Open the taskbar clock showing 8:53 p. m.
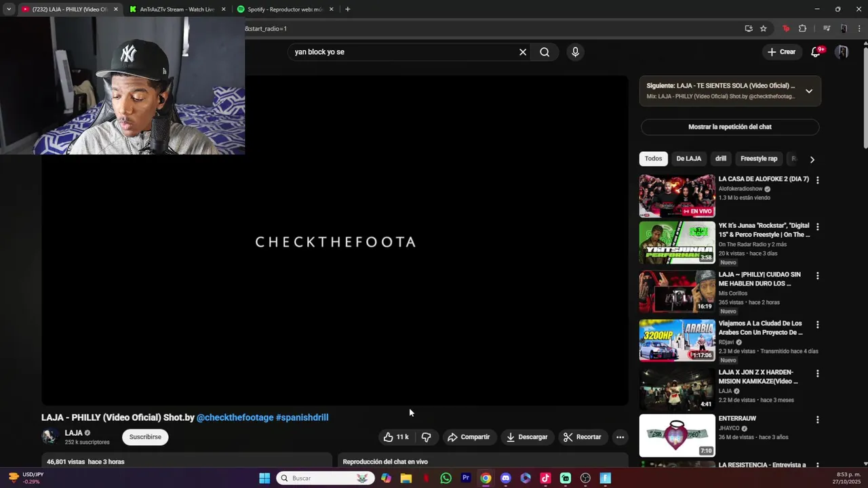Image resolution: width=868 pixels, height=488 pixels. tap(848, 478)
